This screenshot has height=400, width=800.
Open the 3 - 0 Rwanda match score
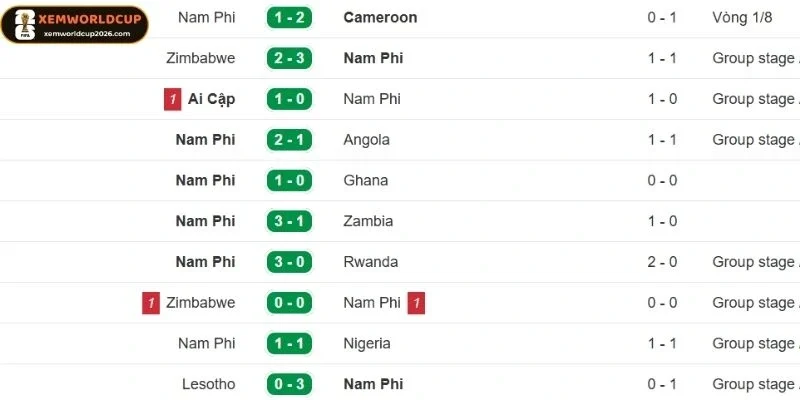[x=290, y=262]
